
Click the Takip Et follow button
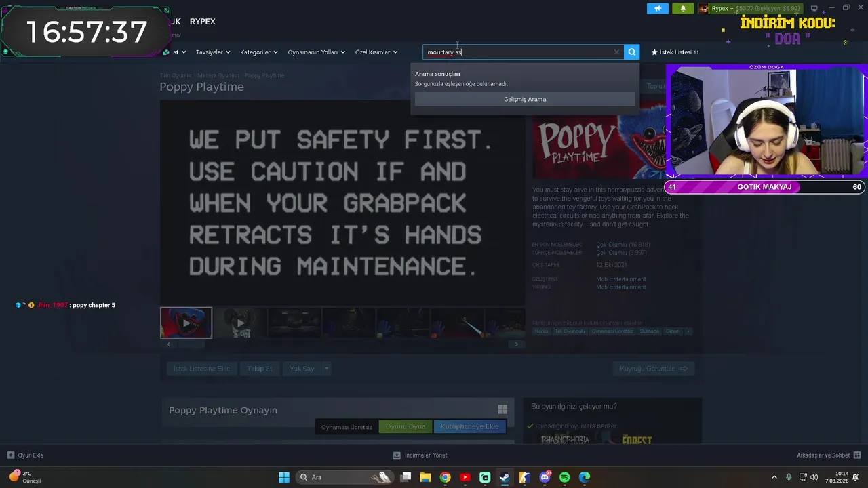point(260,369)
